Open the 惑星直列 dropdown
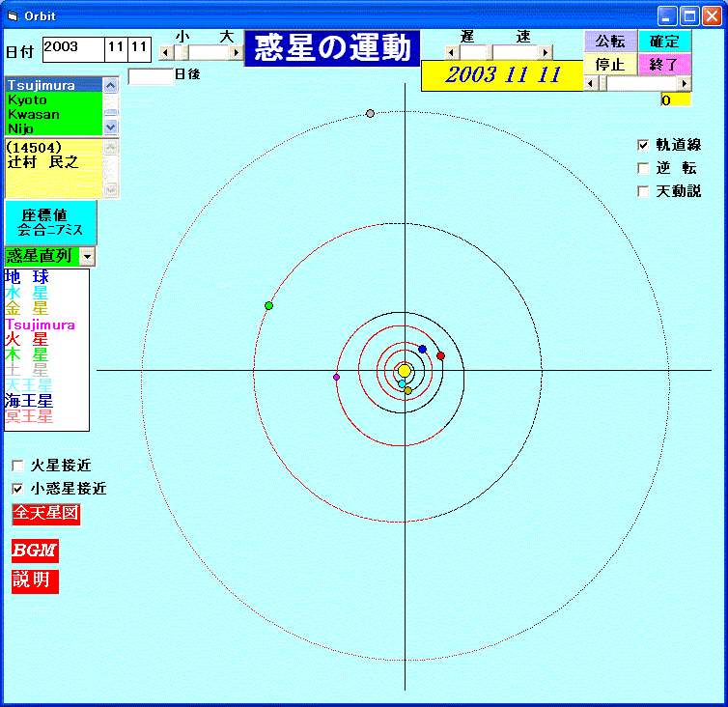This screenshot has width=728, height=707. pyautogui.click(x=88, y=256)
